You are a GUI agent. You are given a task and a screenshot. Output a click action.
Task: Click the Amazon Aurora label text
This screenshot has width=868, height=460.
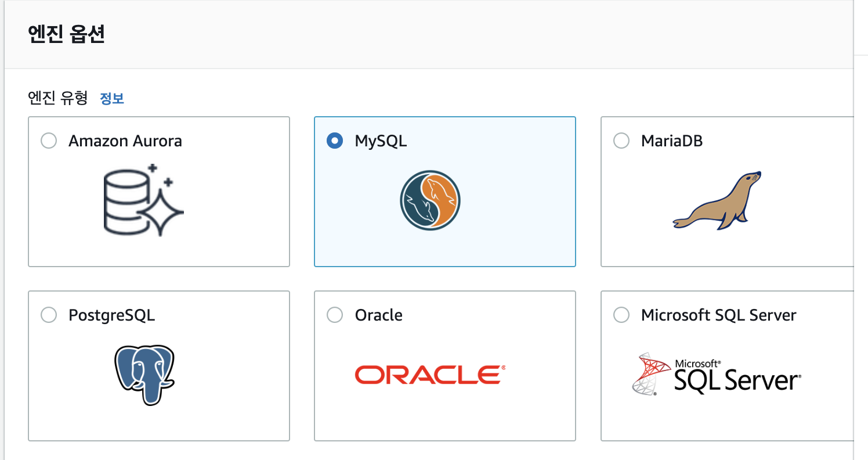point(125,141)
